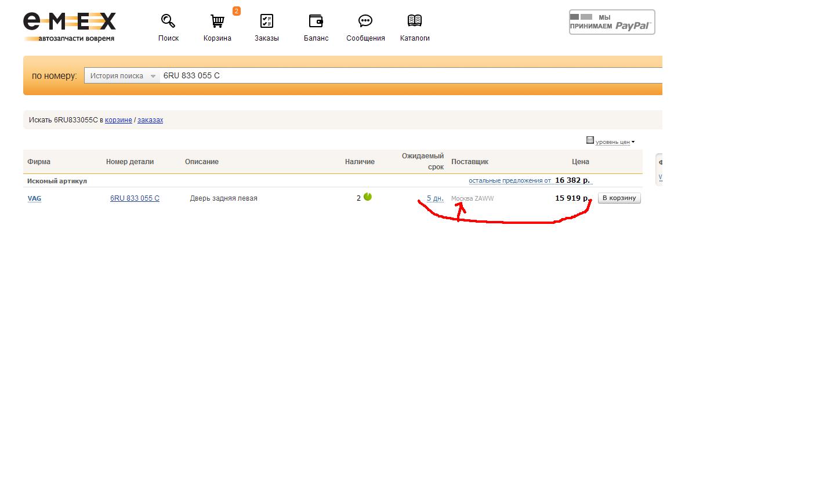Toggle the уровень цен checkbox

[x=590, y=140]
